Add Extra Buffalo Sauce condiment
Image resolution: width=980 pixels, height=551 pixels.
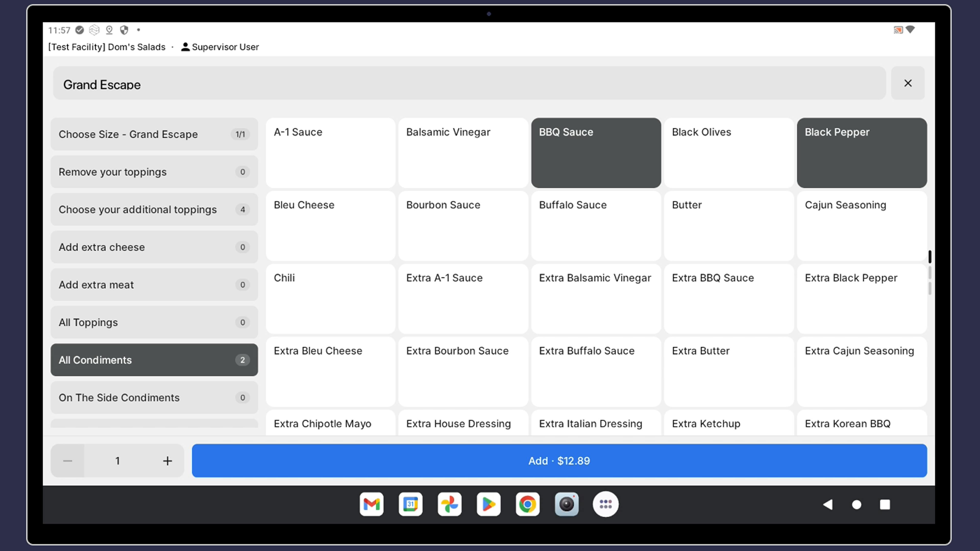596,371
